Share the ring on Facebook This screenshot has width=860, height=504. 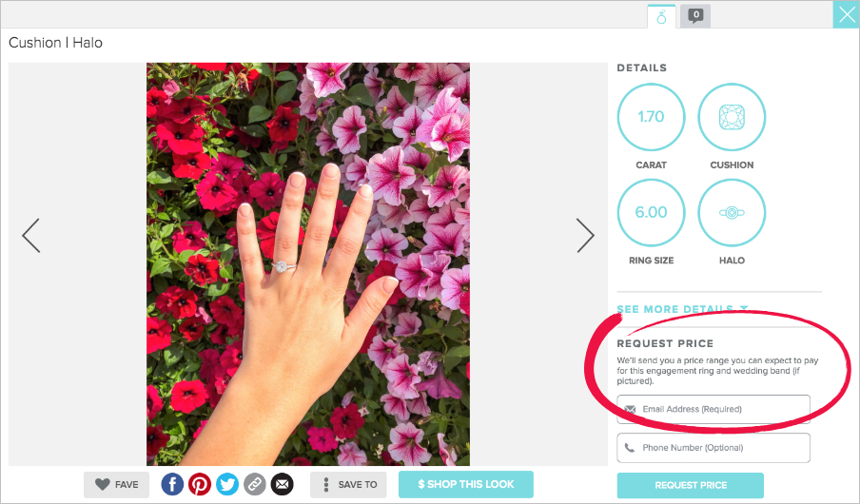(x=172, y=484)
